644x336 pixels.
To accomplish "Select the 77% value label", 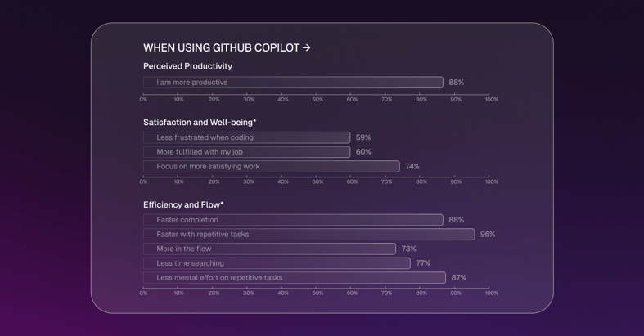I will pos(423,263).
